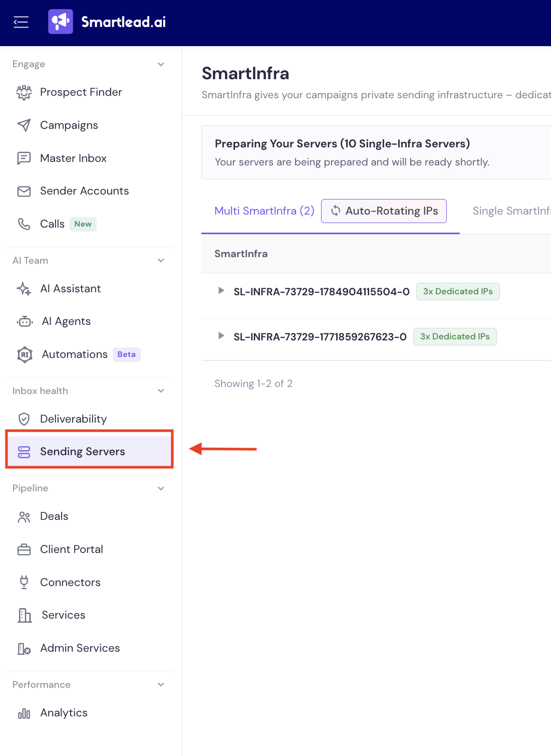Click the Auto-Rotating IPs button

(x=384, y=211)
